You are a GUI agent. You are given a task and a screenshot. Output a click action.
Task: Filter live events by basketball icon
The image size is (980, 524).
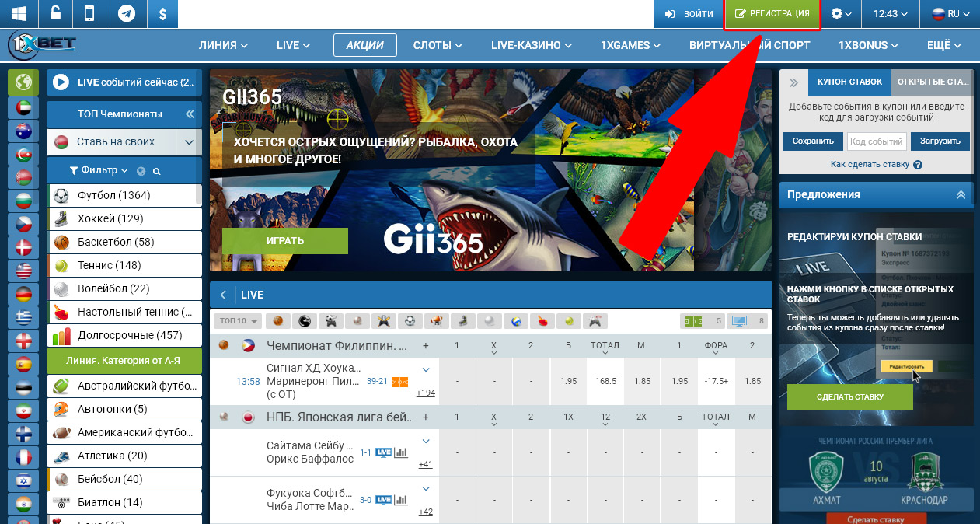pyautogui.click(x=277, y=320)
